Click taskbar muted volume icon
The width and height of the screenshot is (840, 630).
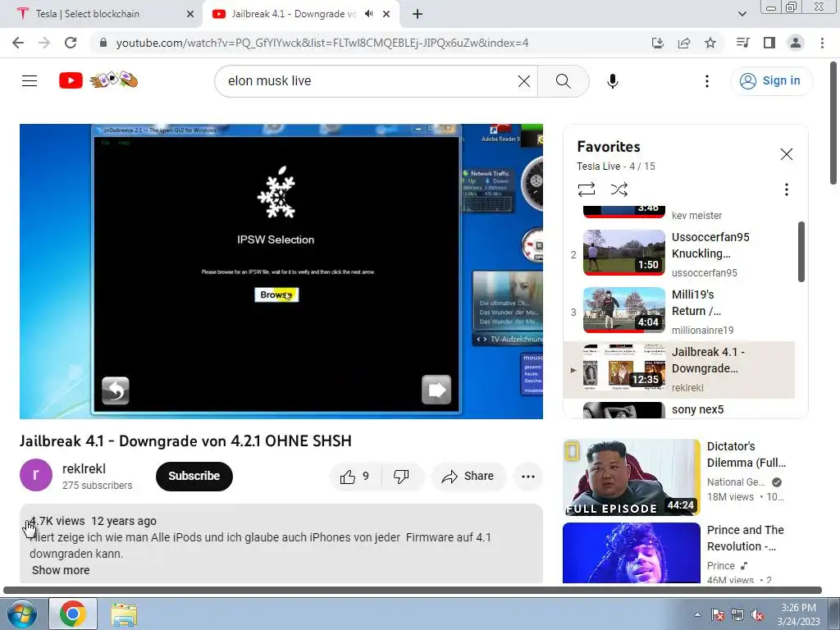(757, 615)
